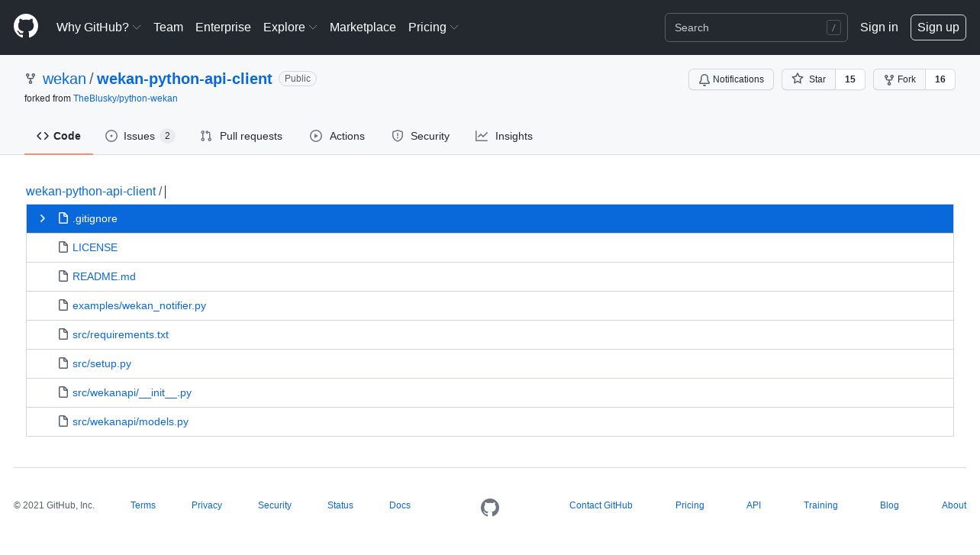980x555 pixels.
Task: View the 16 forks count
Action: [940, 79]
